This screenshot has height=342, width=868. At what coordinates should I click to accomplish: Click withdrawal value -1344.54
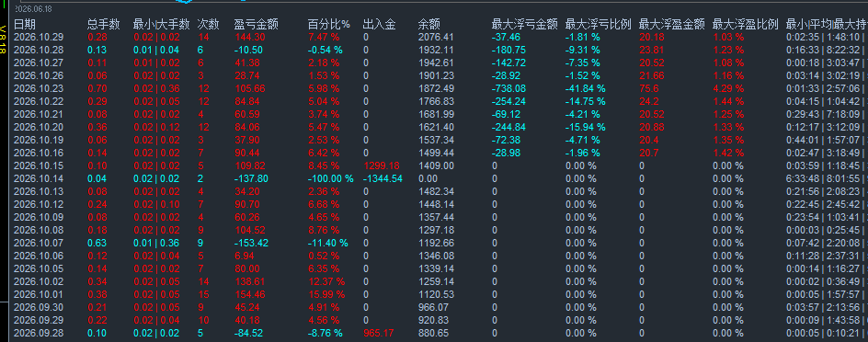click(x=383, y=178)
